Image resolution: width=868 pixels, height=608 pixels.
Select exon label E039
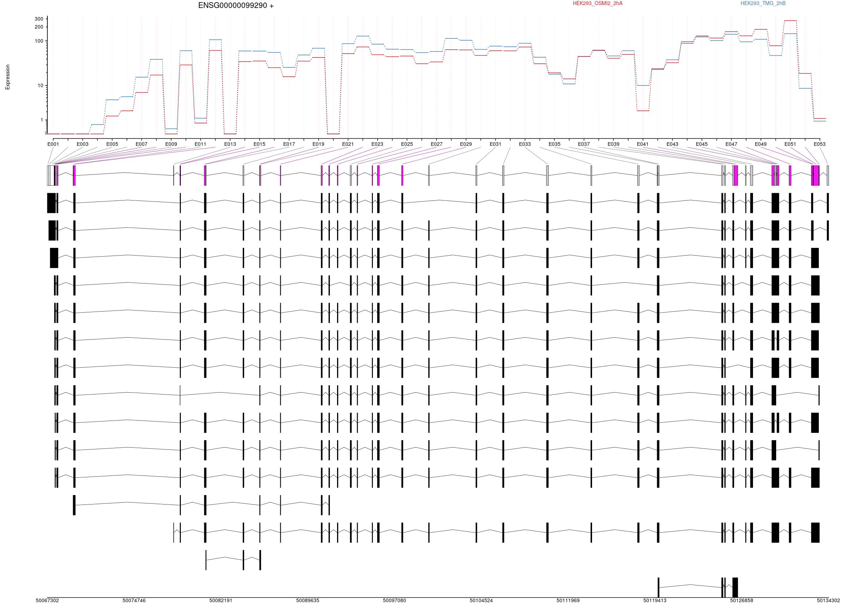614,144
